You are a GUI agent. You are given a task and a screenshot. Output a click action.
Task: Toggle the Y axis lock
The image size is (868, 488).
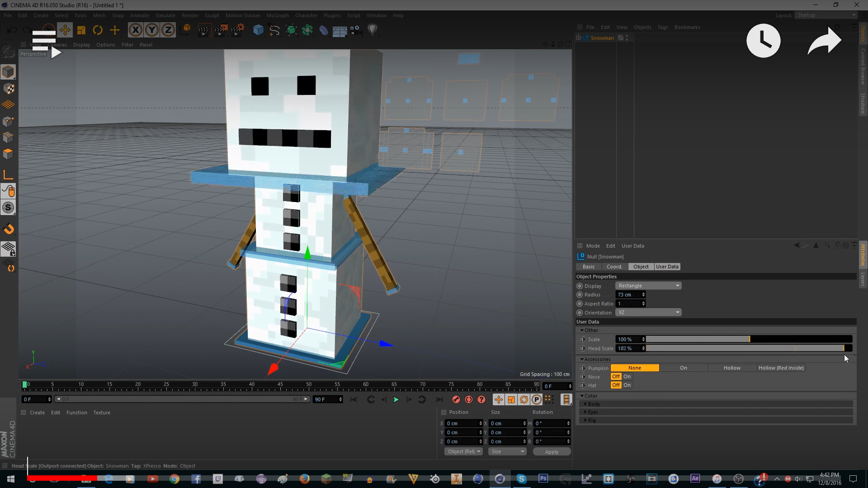[152, 30]
